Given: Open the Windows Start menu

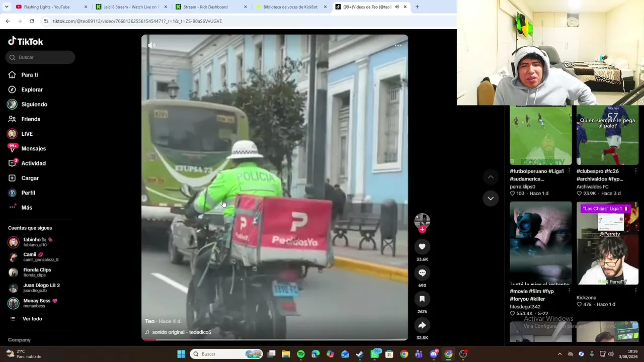Looking at the screenshot, I should tap(181, 354).
